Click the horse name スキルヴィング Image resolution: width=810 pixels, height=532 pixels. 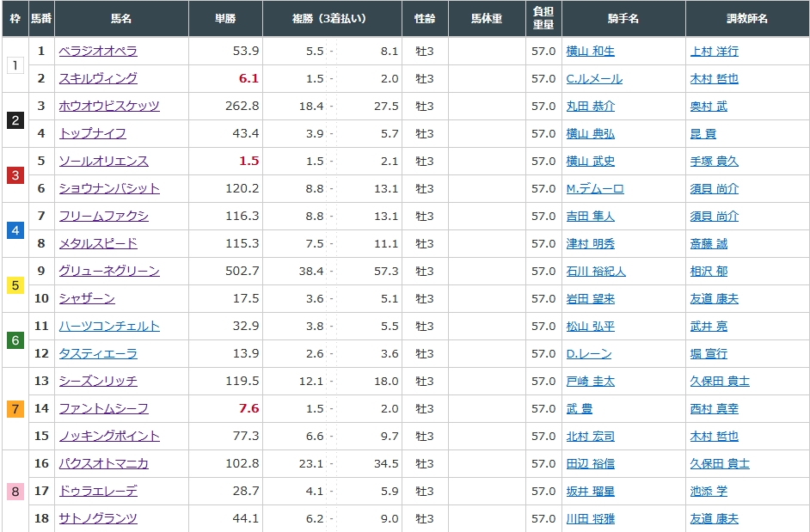(98, 78)
